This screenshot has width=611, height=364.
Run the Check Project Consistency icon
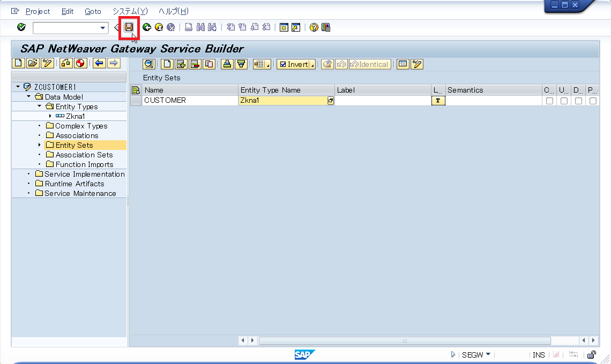[66, 63]
